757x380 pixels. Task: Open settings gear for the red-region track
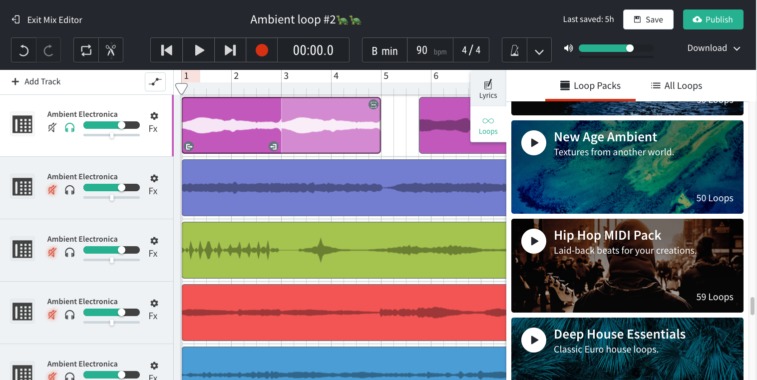tap(154, 303)
